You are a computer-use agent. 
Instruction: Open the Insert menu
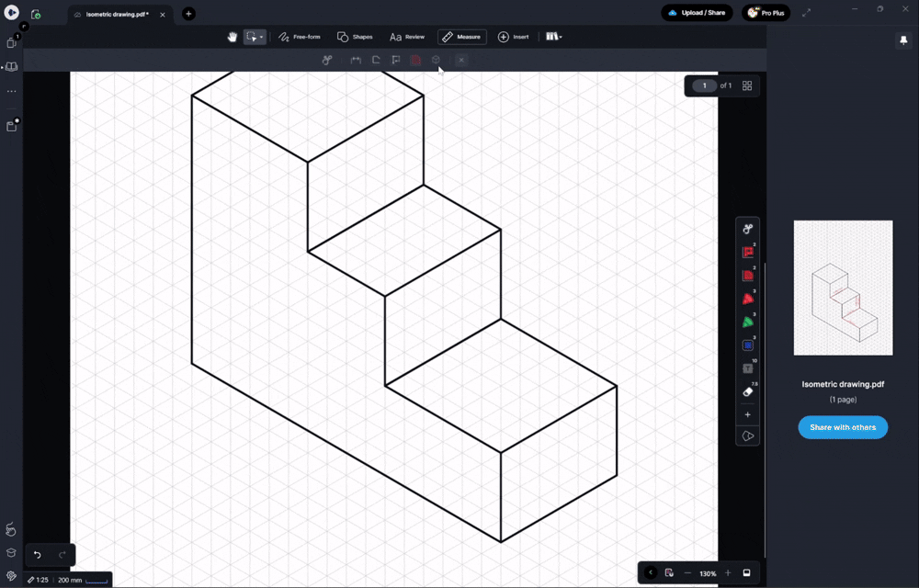pos(514,37)
